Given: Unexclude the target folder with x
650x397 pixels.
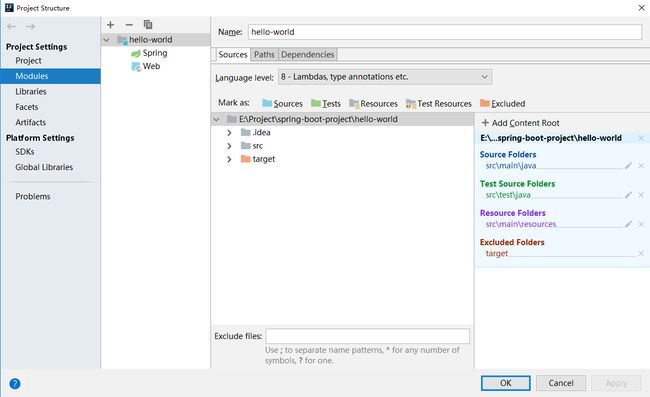Looking at the screenshot, I should click(x=641, y=253).
